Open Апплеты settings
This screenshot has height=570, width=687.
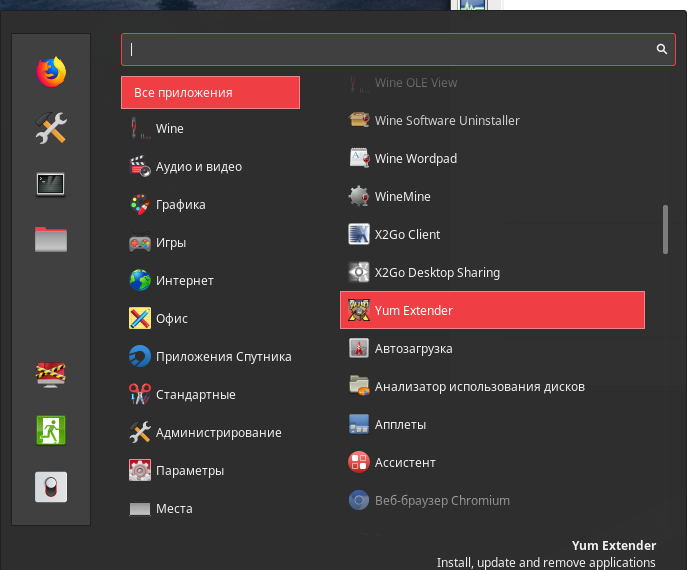click(x=492, y=424)
